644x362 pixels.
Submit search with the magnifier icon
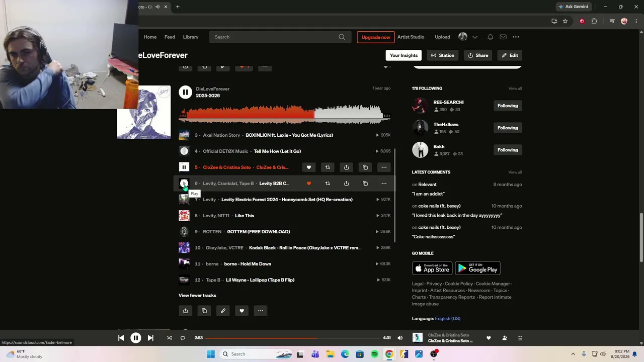click(x=342, y=37)
